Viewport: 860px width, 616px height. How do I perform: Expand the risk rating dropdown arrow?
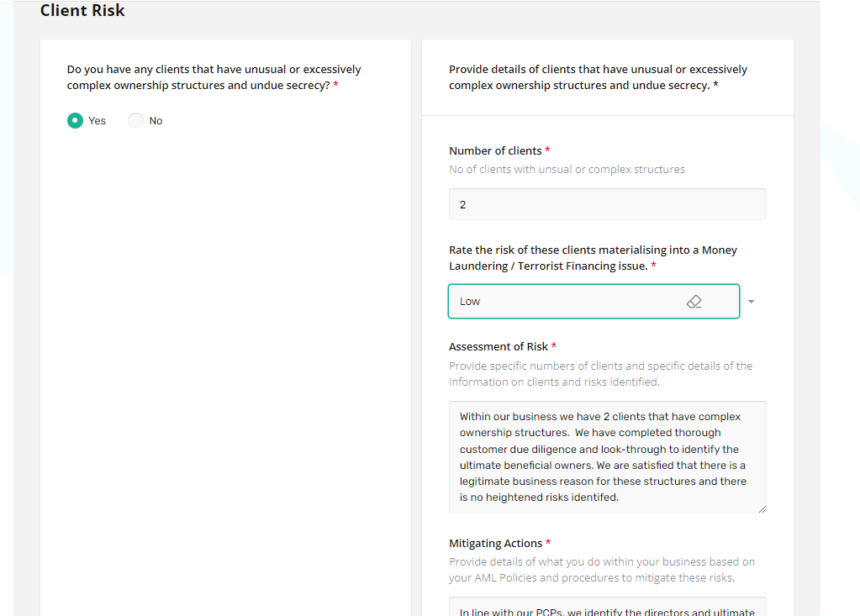(x=751, y=302)
